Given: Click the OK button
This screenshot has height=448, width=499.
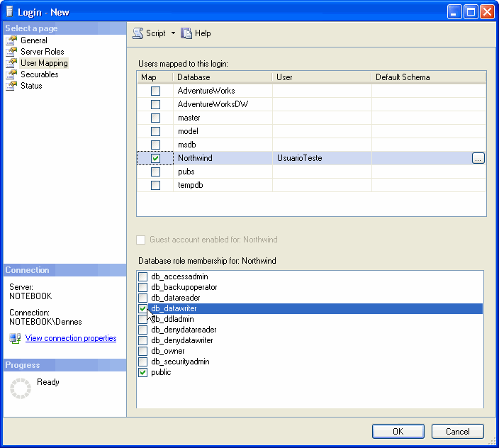Looking at the screenshot, I should tap(398, 431).
